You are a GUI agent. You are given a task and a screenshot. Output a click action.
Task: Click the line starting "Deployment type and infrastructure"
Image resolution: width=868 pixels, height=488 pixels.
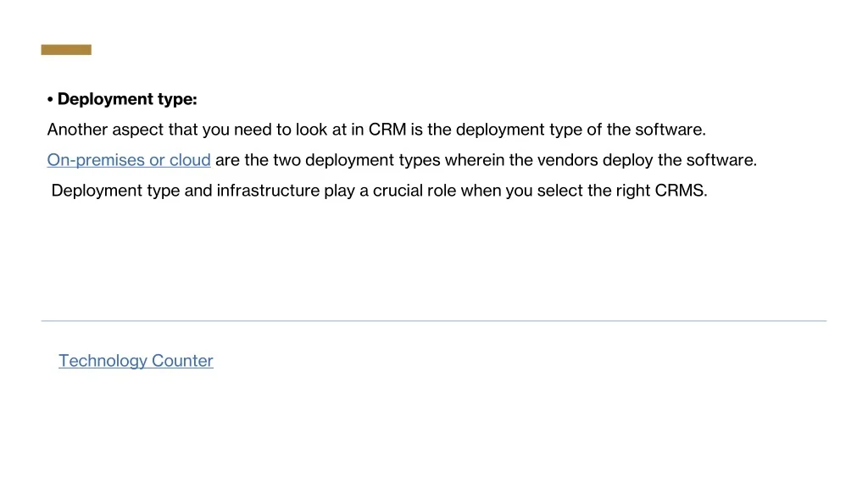(379, 191)
